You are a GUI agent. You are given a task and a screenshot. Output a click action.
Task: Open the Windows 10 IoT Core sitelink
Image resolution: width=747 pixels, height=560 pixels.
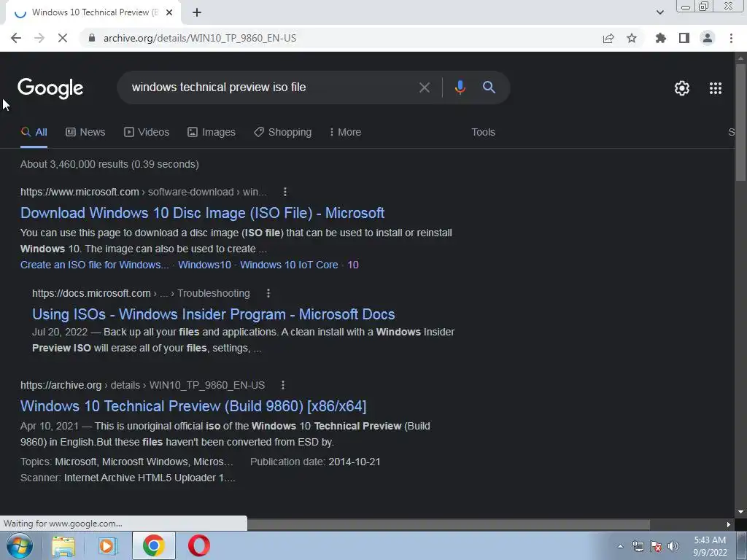289,265
